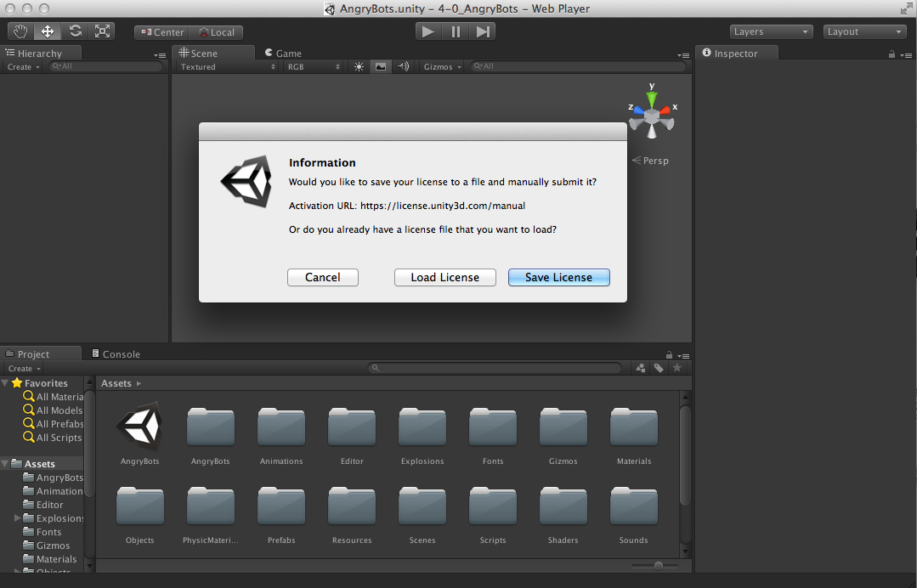Select the Move (translate) tool
The image size is (917, 588).
click(48, 31)
